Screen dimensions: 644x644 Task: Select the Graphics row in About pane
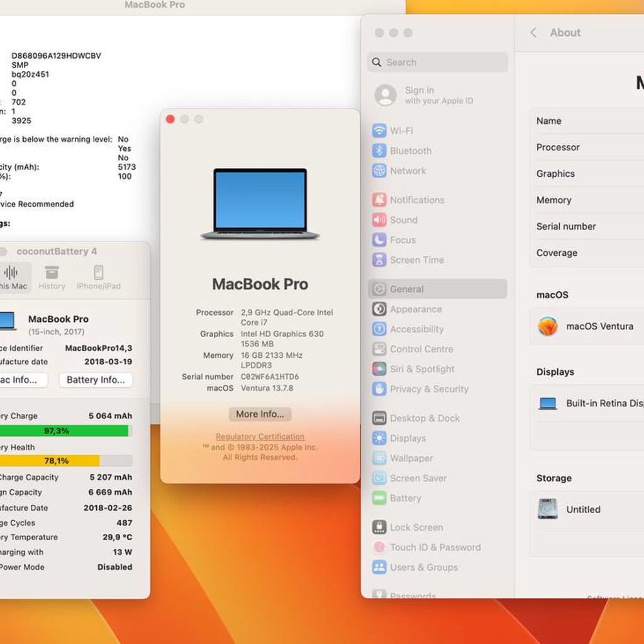coord(588,174)
